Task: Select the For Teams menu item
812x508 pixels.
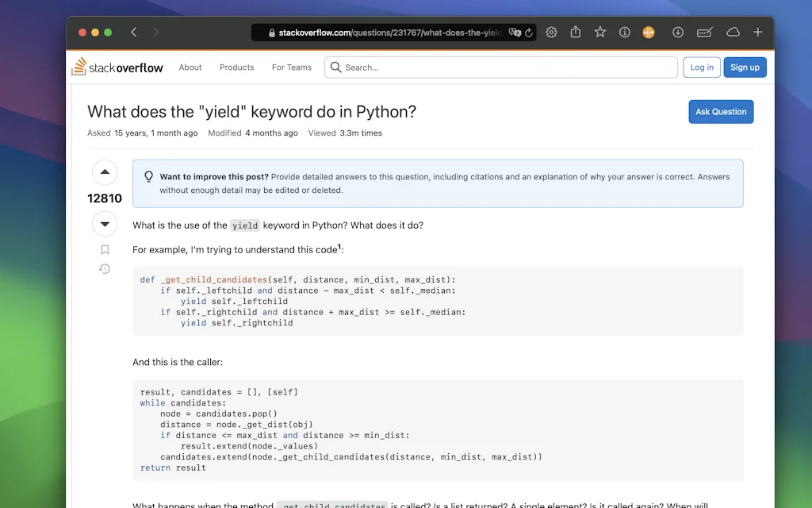Action: point(291,67)
